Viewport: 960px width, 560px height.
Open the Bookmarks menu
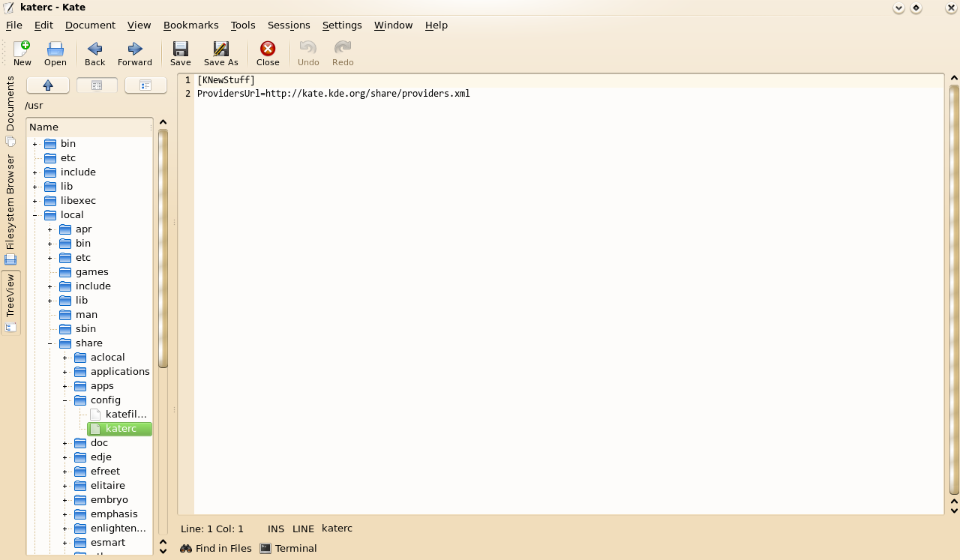coord(190,25)
